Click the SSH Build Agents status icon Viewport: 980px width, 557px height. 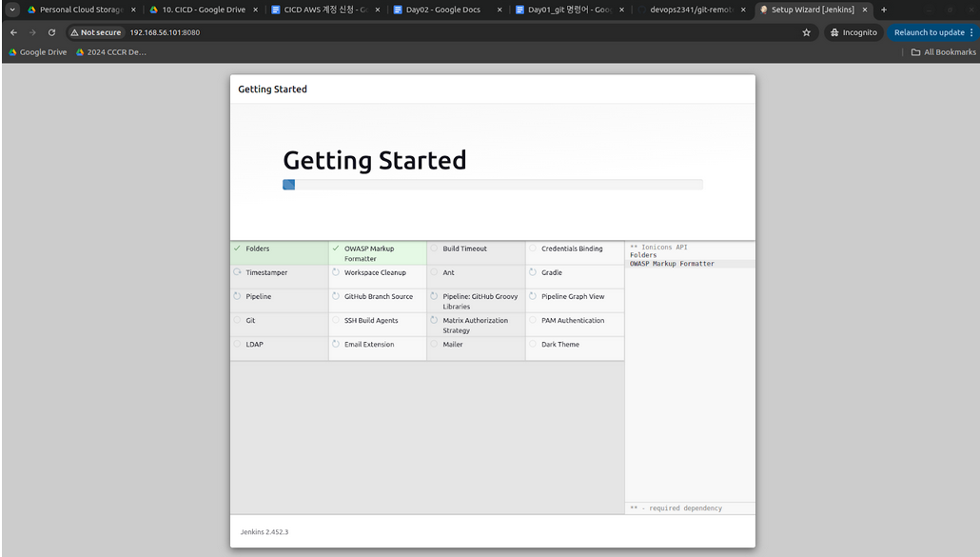click(336, 320)
